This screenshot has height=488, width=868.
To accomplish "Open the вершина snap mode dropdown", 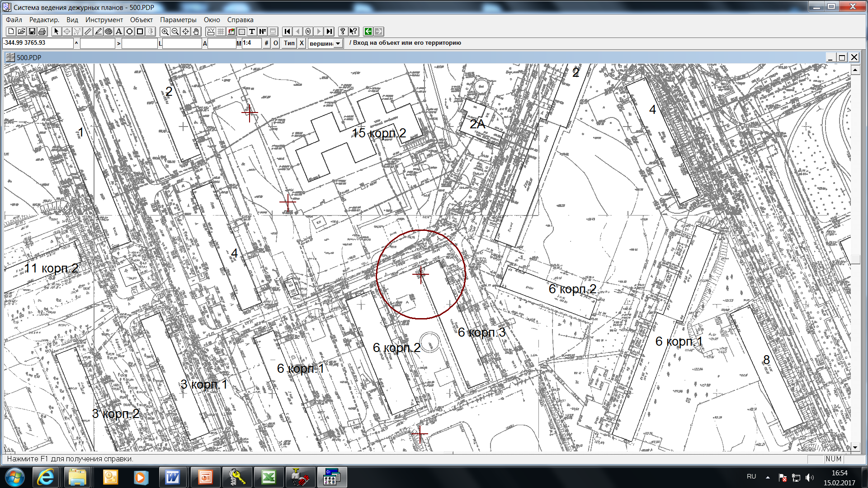I will [338, 44].
